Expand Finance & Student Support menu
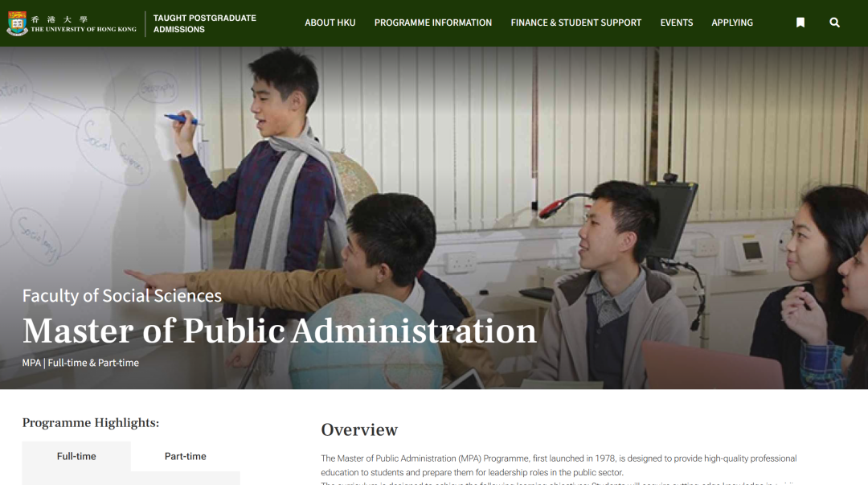 (575, 23)
